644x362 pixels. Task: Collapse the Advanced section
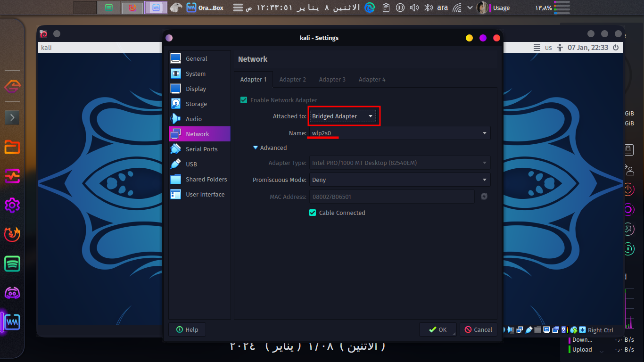pos(270,148)
